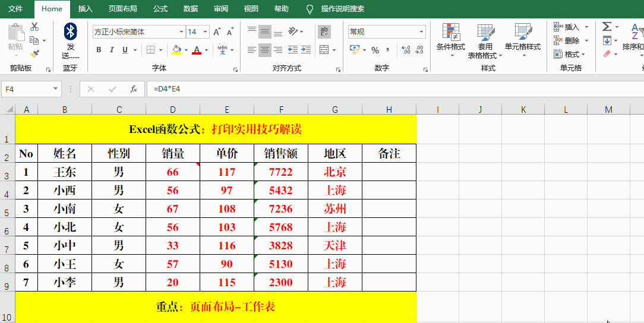
Task: Click the Insert Function fx button
Action: coord(134,89)
